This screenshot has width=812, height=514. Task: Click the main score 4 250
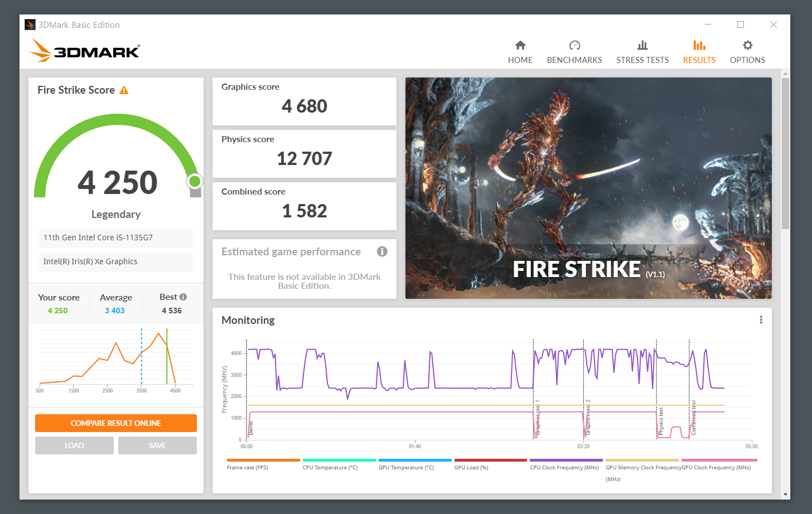click(x=118, y=182)
